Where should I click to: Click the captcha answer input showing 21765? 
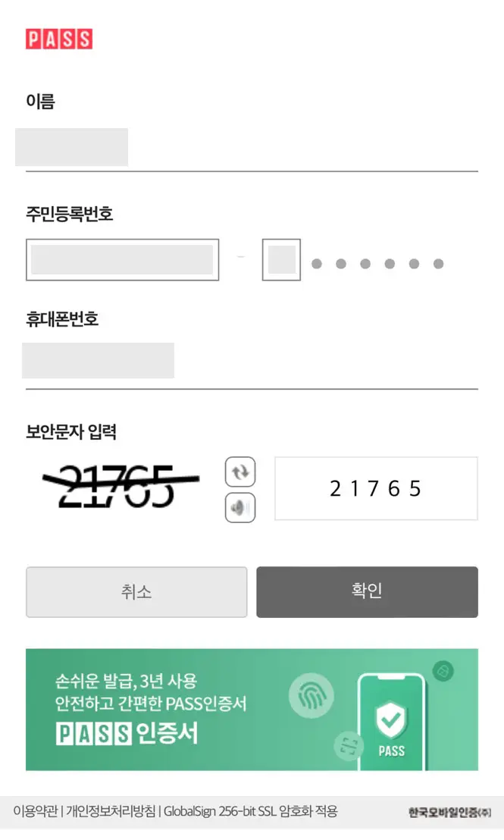pyautogui.click(x=375, y=488)
